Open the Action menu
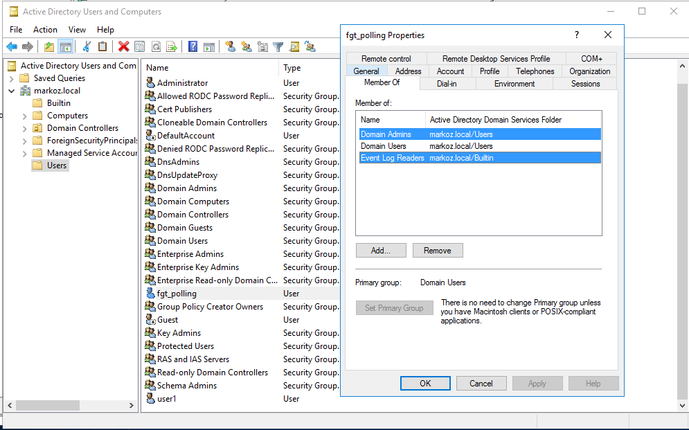The image size is (689, 430). coord(45,29)
